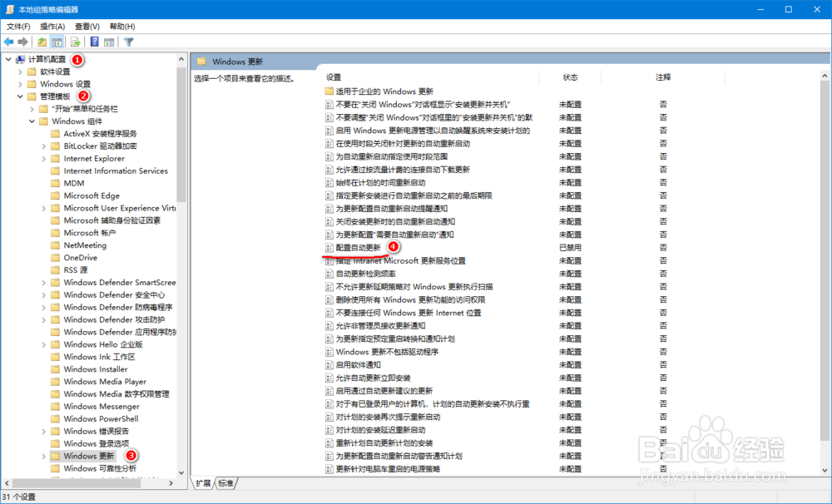Sort by the 注释 column header
The width and height of the screenshot is (832, 504).
click(x=663, y=77)
